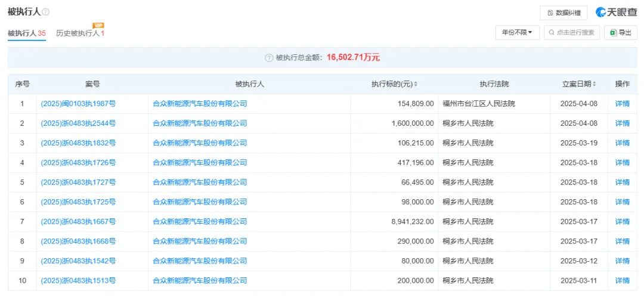Viewport: 644px width, 297px height.
Task: View 详情 for case 浙0483执1667号
Action: [x=622, y=222]
